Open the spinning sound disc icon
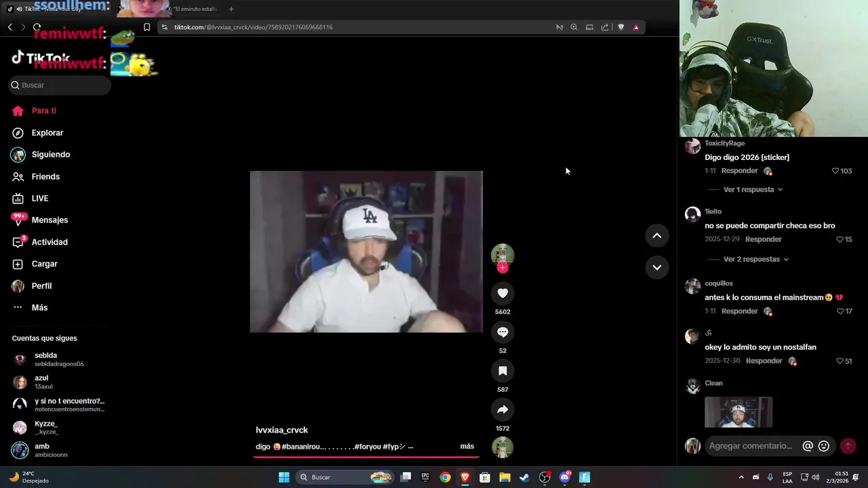 (x=502, y=447)
